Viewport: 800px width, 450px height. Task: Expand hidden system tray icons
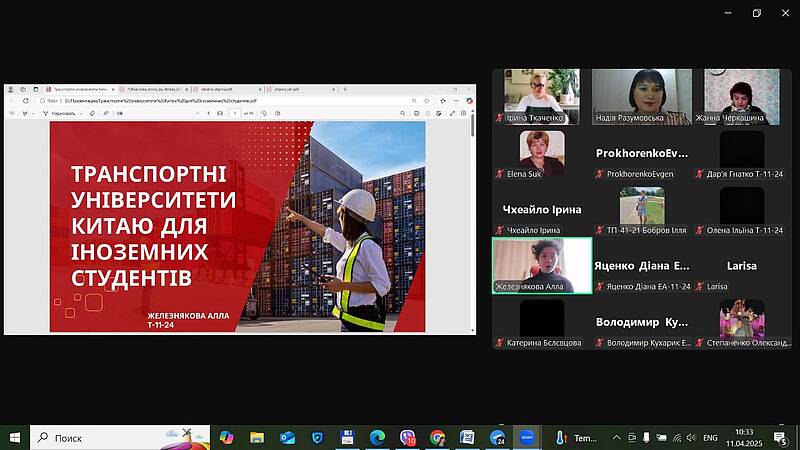616,438
